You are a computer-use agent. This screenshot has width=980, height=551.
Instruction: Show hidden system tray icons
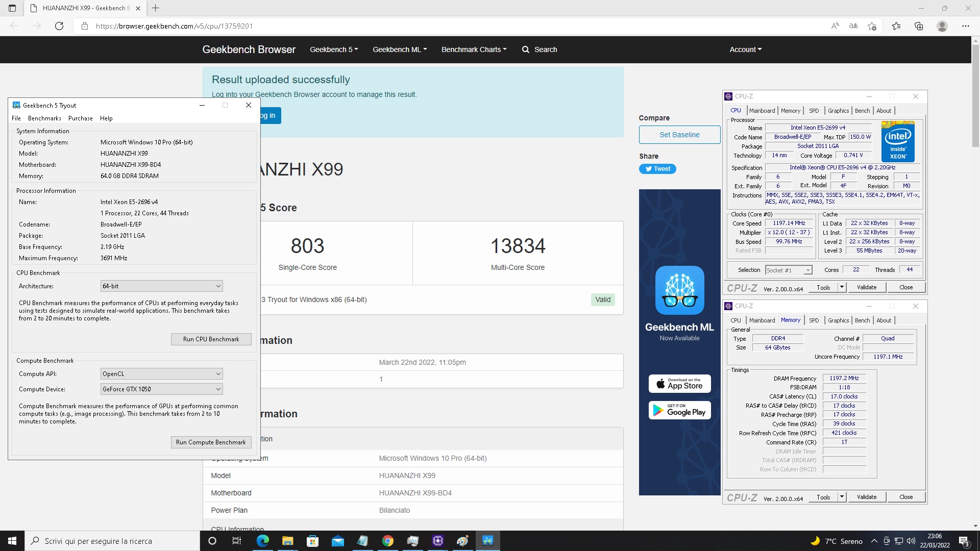[x=874, y=541]
